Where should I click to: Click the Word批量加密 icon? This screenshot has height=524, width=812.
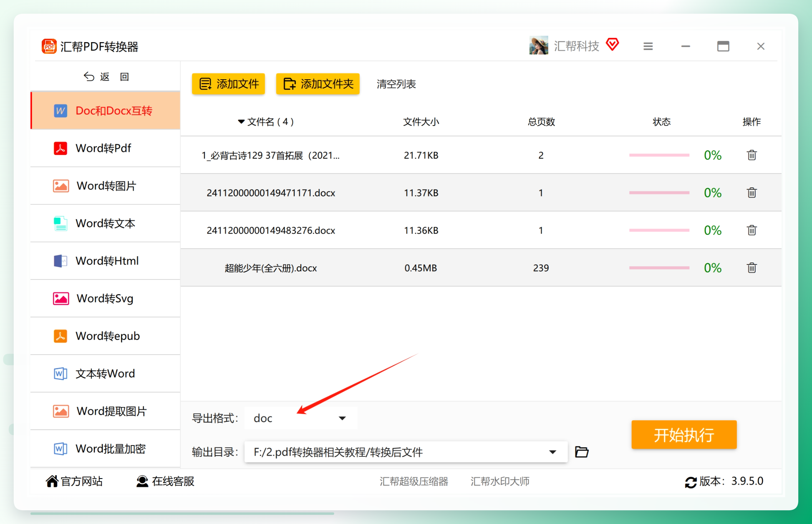click(61, 448)
